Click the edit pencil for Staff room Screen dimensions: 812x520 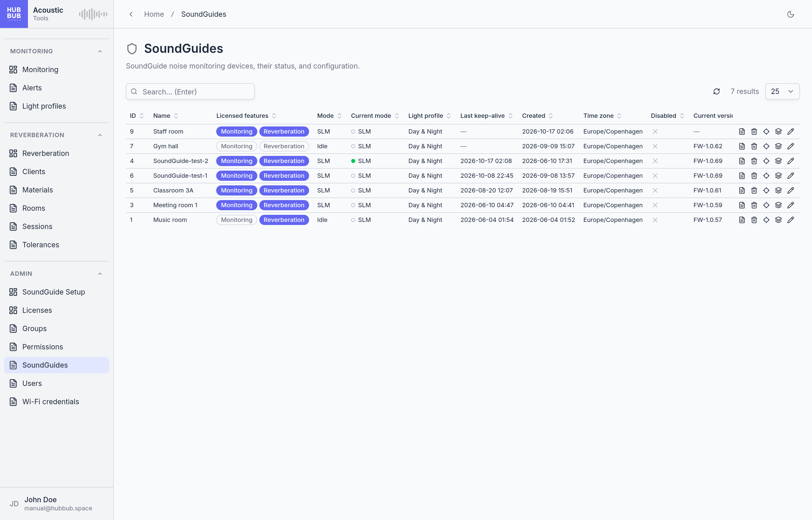click(790, 131)
